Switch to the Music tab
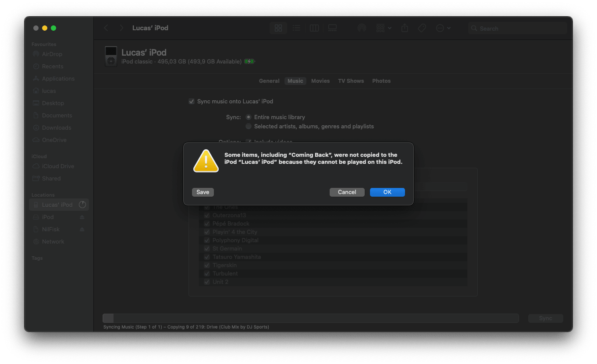Image resolution: width=597 pixels, height=364 pixels. 295,81
